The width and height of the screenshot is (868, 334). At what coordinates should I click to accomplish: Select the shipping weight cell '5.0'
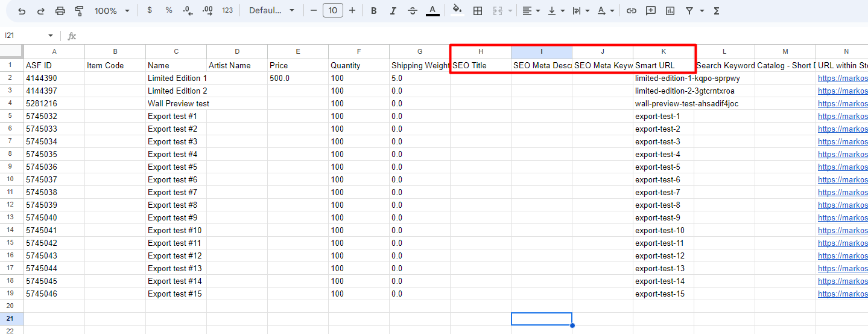pyautogui.click(x=420, y=78)
